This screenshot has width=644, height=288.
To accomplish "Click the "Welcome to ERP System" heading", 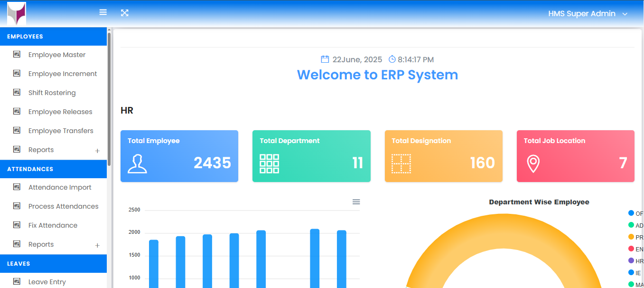I will coord(378,75).
